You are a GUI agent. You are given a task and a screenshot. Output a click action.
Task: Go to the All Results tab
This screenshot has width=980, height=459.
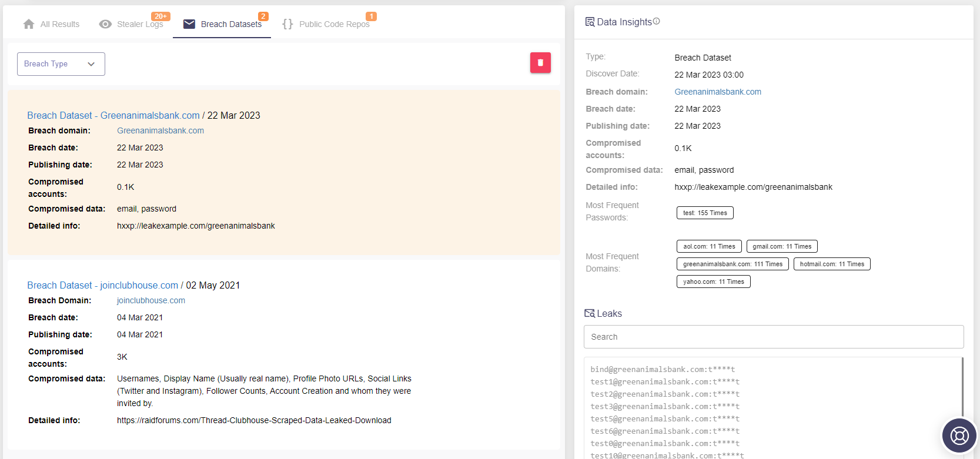pos(51,24)
